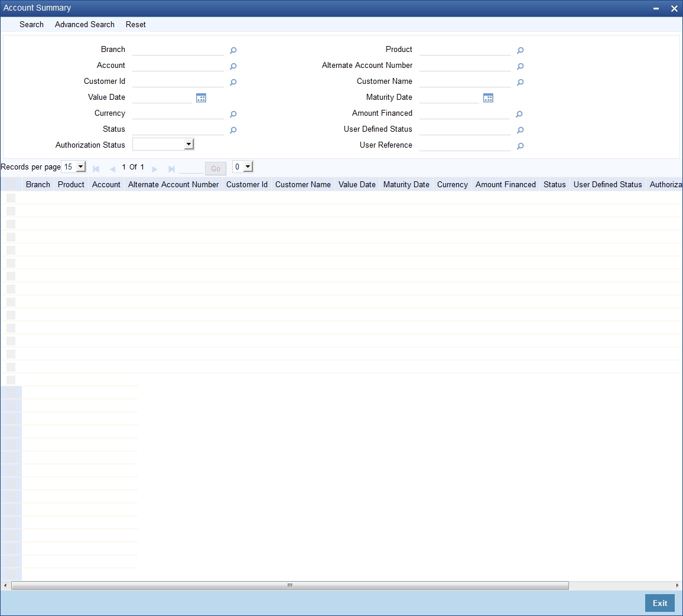Open the Branch lookup search icon
This screenshot has width=683, height=616.
pyautogui.click(x=233, y=51)
